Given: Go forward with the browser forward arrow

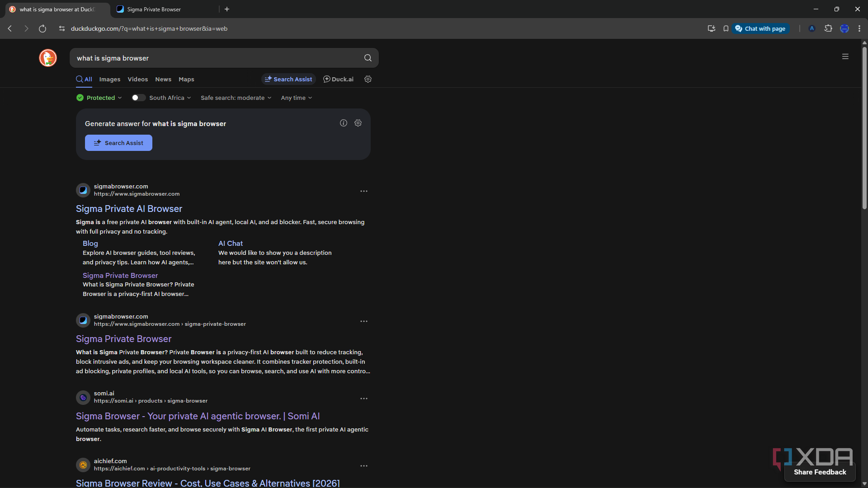Looking at the screenshot, I should tap(26, 28).
